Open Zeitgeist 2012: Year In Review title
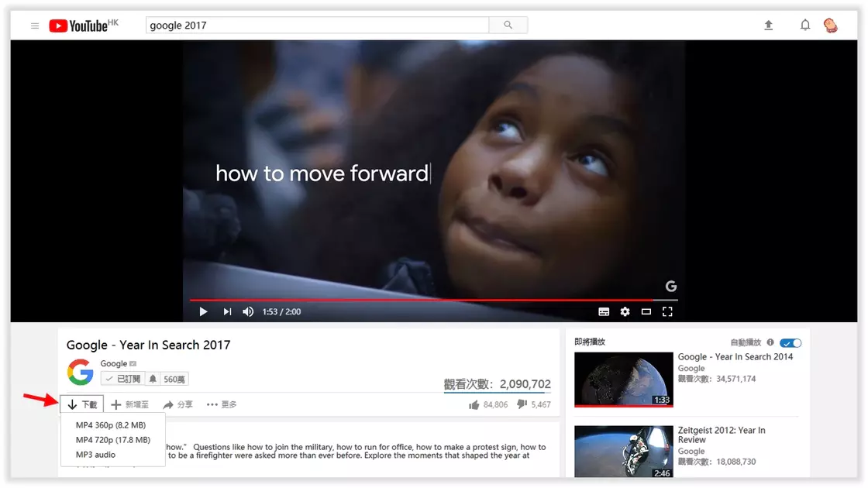The height and width of the screenshot is (488, 868). click(722, 435)
